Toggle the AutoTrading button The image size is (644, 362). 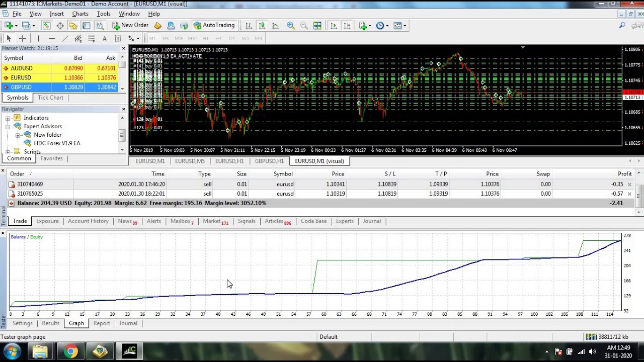214,25
